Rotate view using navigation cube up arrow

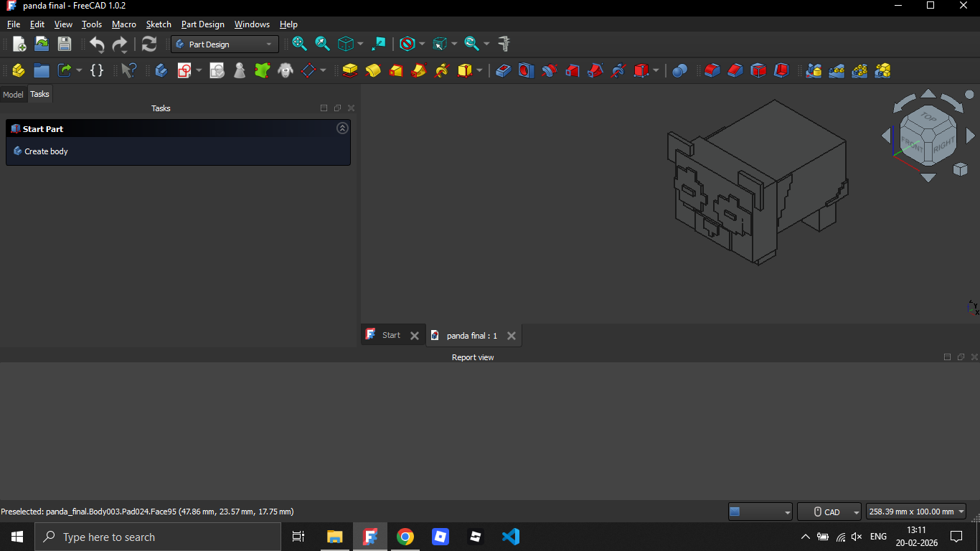point(928,93)
